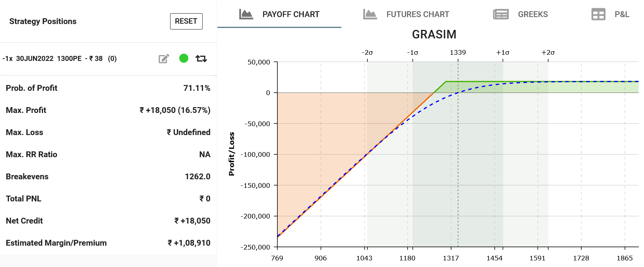Click the Greeks table list icon
Image resolution: width=644 pixels, height=267 pixels.
point(501,14)
